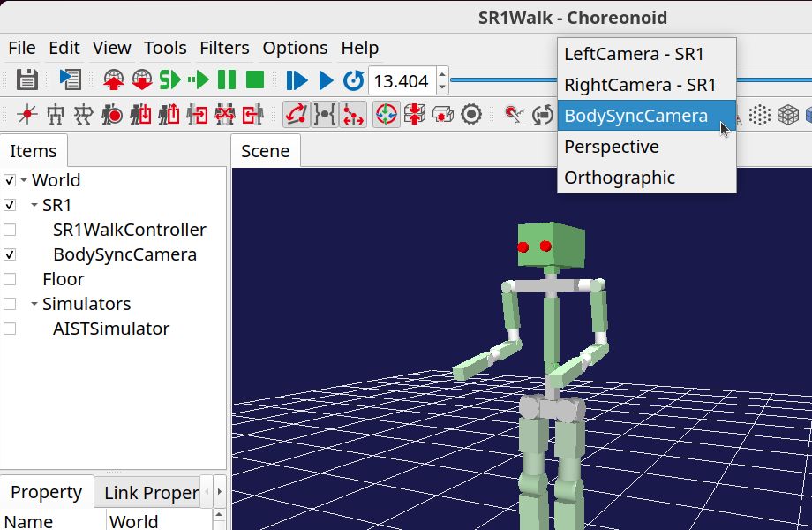Switch to the Link Property tab

[x=150, y=492]
